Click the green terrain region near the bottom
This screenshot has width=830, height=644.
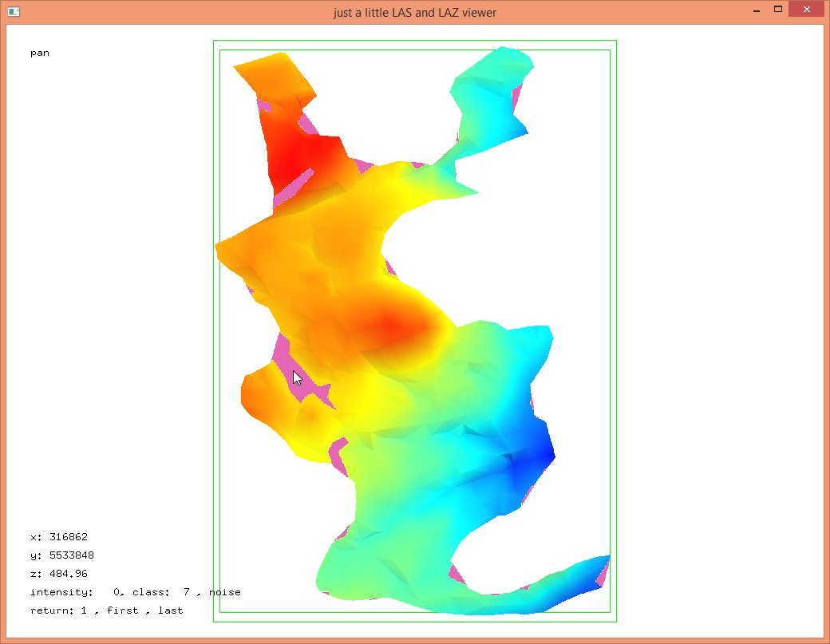click(375, 551)
